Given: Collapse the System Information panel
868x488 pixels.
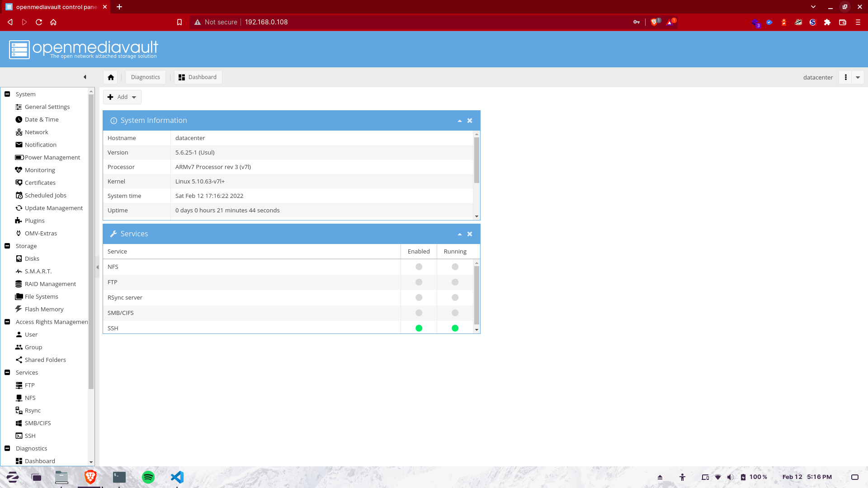Looking at the screenshot, I should (x=460, y=121).
